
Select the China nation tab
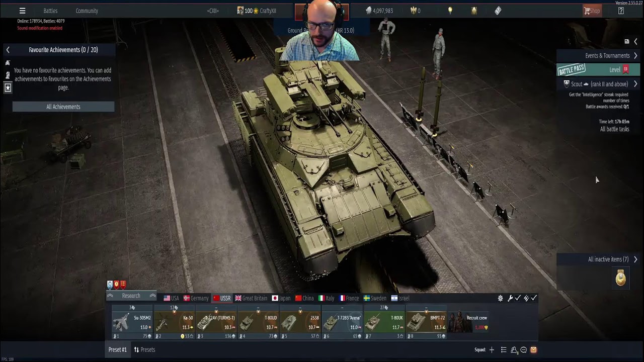(304, 298)
